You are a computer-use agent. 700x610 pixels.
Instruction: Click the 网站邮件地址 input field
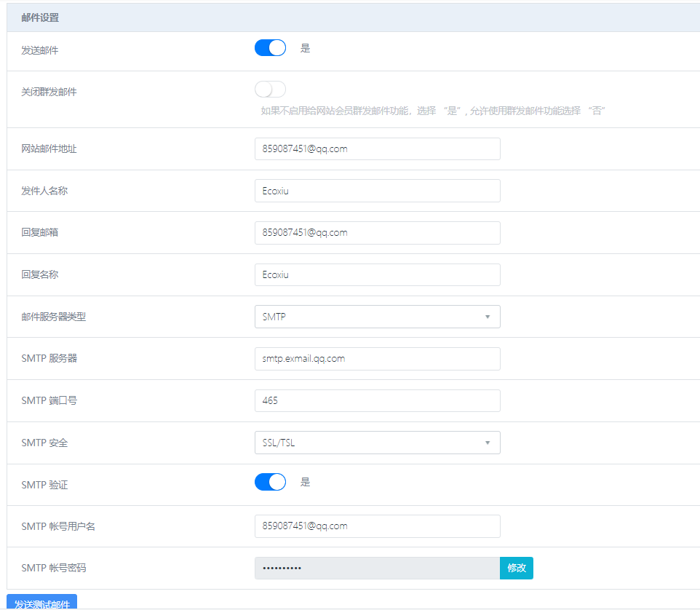377,148
